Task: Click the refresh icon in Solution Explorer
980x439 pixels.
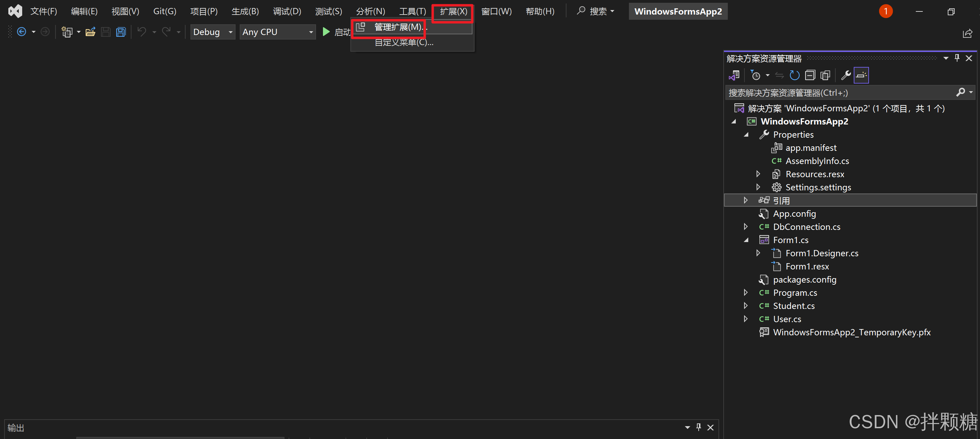Action: click(794, 75)
